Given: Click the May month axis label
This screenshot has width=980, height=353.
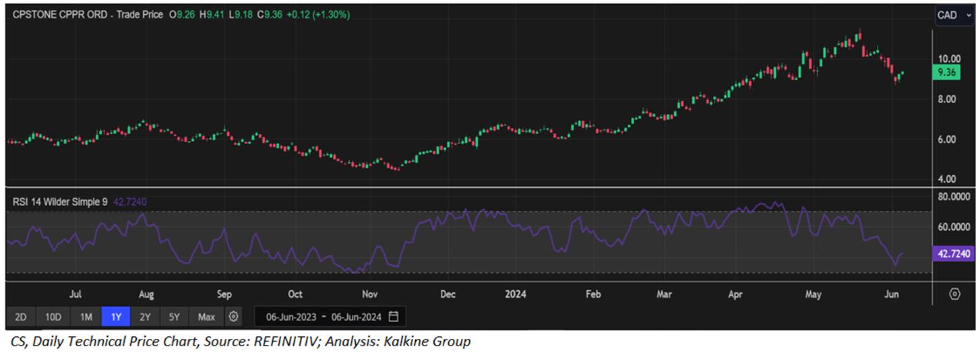Looking at the screenshot, I should (x=814, y=294).
